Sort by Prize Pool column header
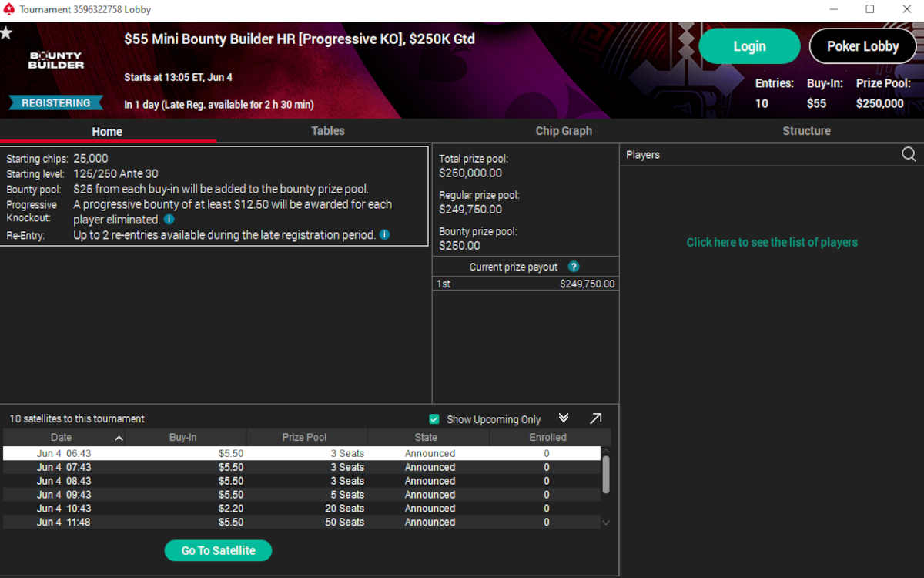The width and height of the screenshot is (924, 578). [305, 437]
